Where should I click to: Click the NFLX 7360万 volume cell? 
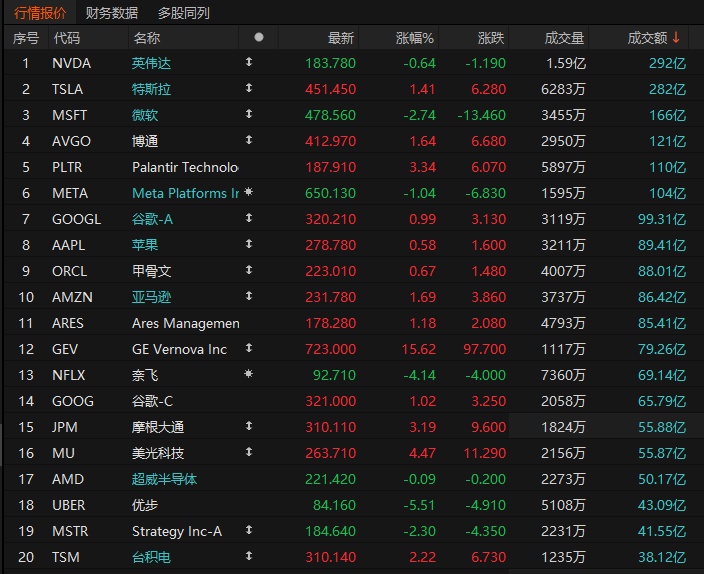(x=563, y=375)
